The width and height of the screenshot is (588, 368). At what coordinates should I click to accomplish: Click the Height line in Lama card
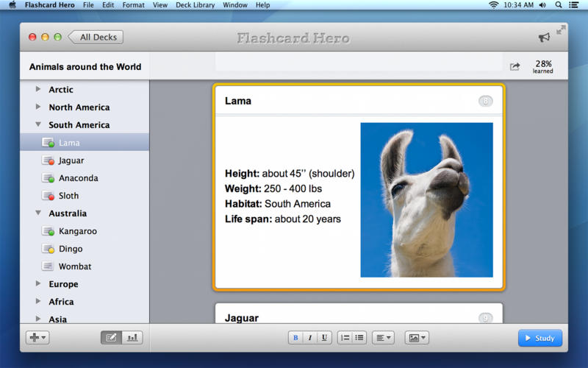coord(290,174)
